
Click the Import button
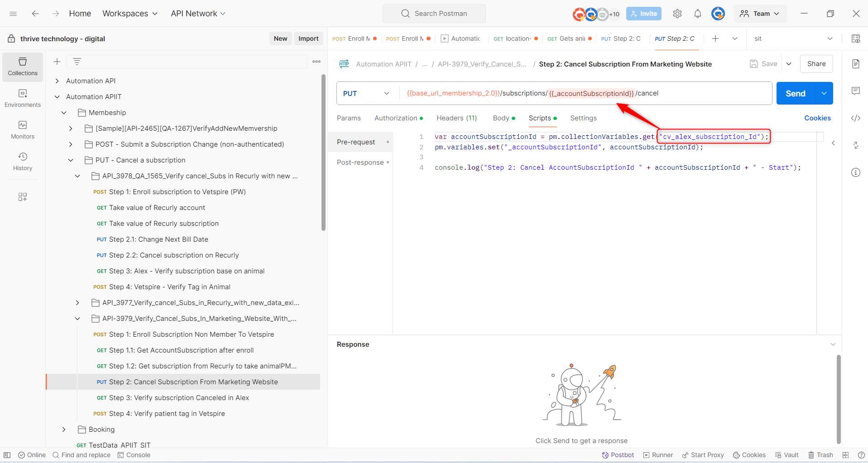308,38
